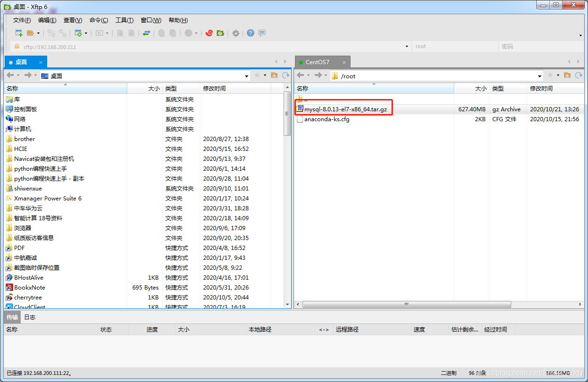Click the reconnect session toolbar icon
Viewport: 588px width, 382px height.
pyautogui.click(x=62, y=33)
